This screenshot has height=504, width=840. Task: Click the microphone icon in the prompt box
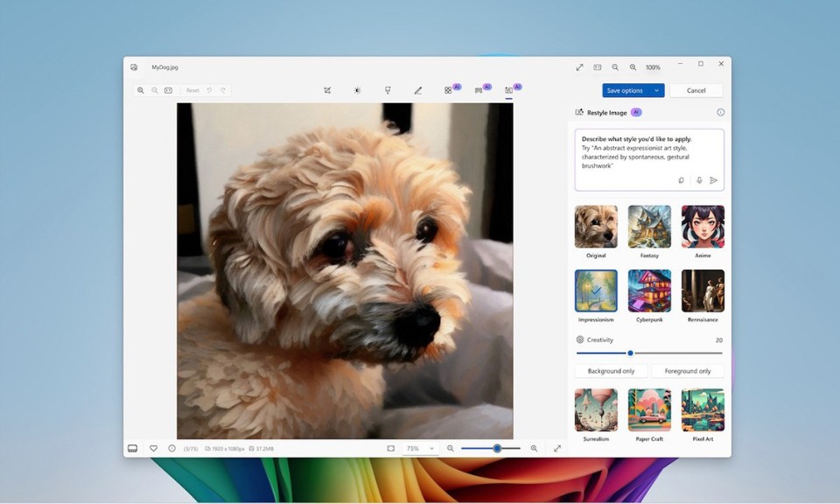click(x=699, y=180)
